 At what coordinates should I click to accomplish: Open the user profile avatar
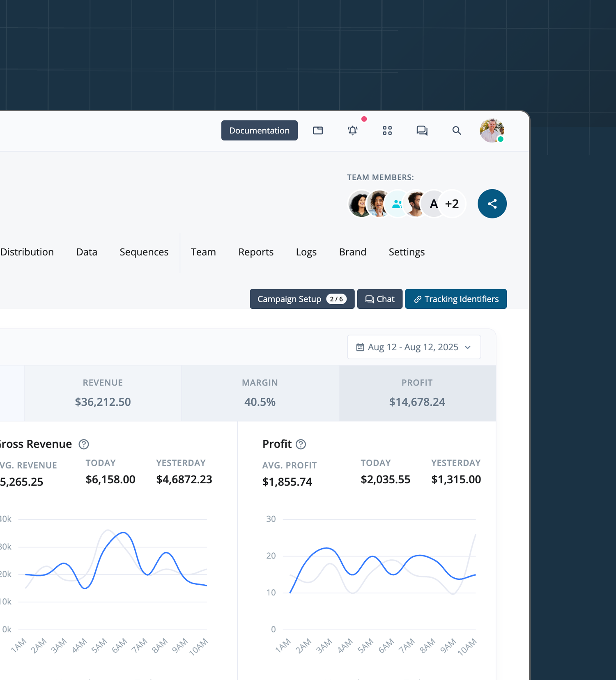492,131
